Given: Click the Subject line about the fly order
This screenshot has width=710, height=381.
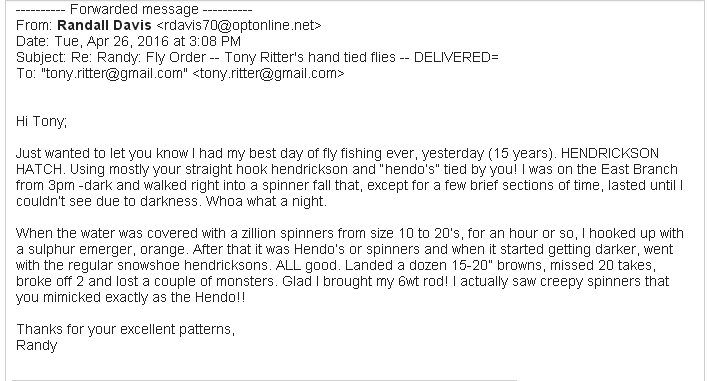Looking at the screenshot, I should [x=257, y=58].
